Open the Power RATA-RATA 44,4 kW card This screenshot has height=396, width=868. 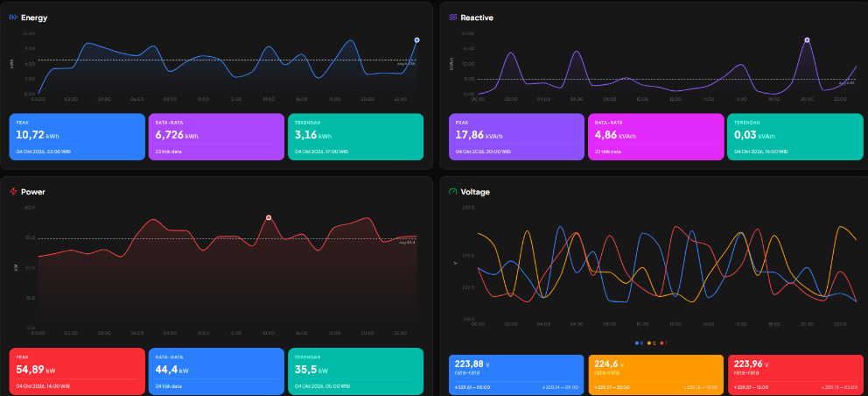pos(216,371)
